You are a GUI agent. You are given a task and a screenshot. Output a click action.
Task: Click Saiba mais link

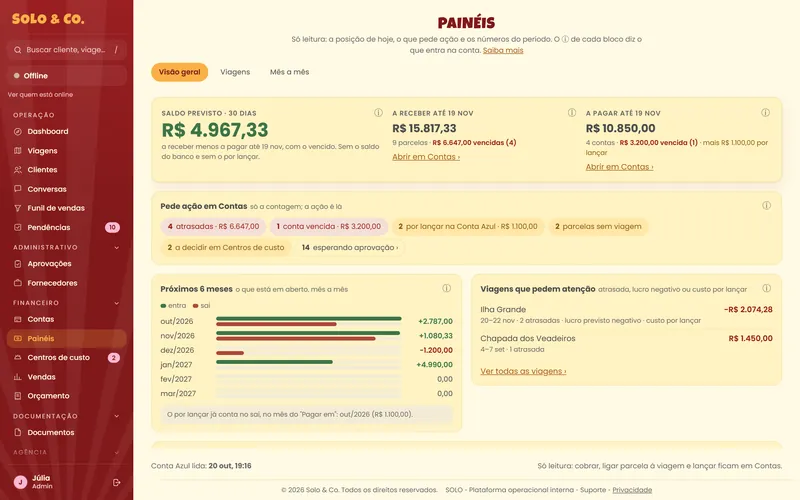coord(503,51)
